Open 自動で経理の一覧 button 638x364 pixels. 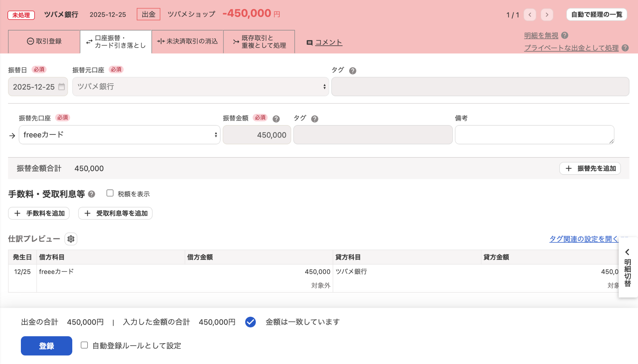(x=597, y=15)
